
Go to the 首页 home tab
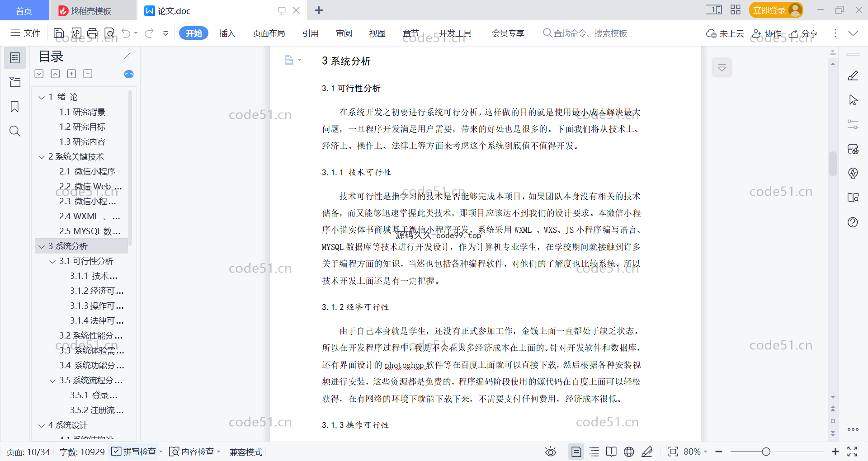pos(24,10)
